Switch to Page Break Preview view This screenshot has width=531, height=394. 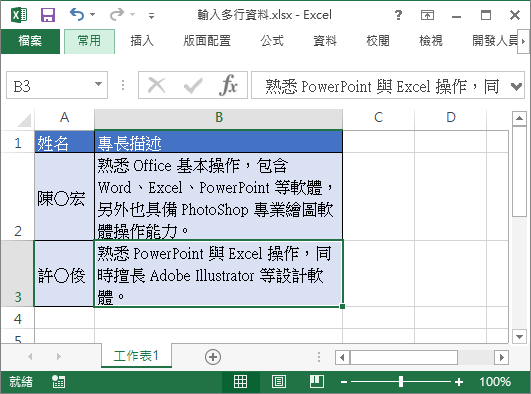(x=317, y=382)
